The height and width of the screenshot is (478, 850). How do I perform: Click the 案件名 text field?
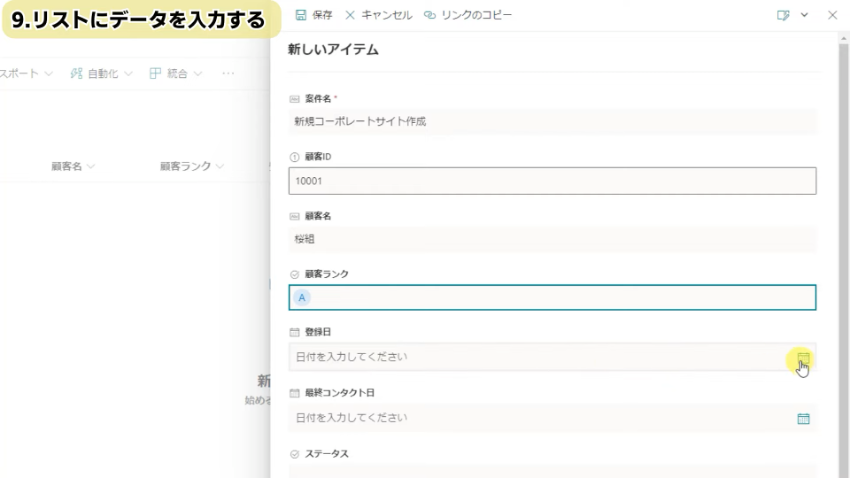click(x=552, y=121)
